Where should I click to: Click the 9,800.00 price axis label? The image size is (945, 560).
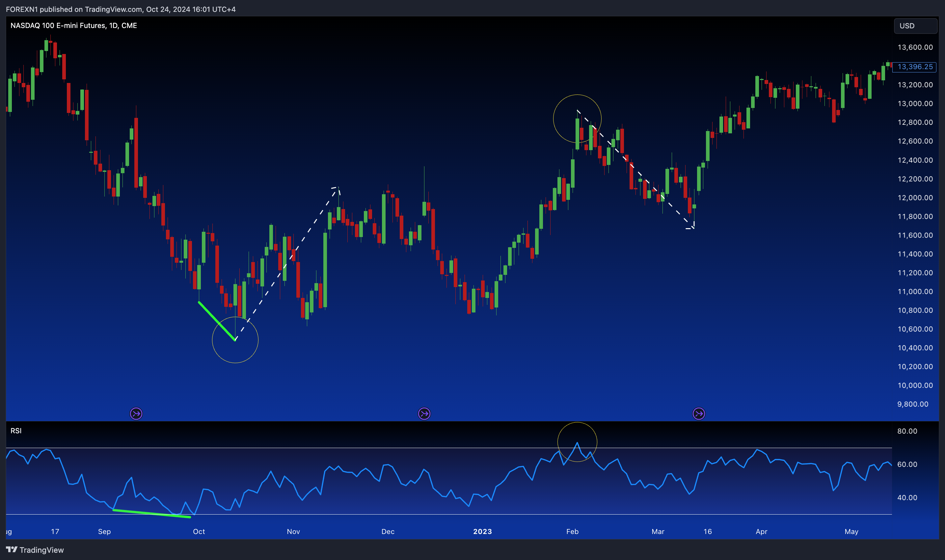(912, 404)
